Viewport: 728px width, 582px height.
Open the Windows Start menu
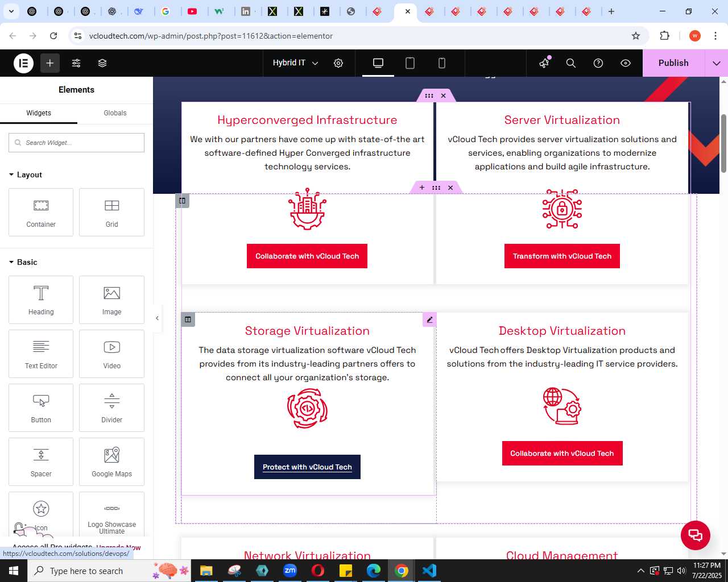(14, 571)
